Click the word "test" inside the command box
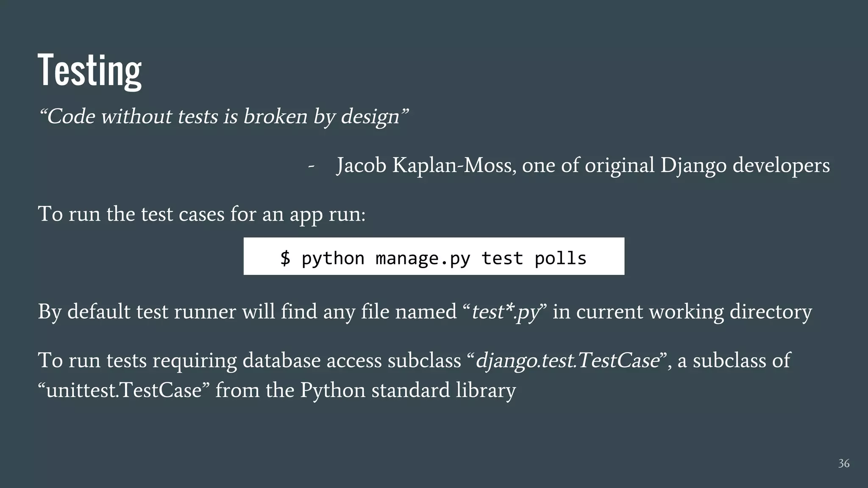The width and height of the screenshot is (868, 488). [x=502, y=258]
